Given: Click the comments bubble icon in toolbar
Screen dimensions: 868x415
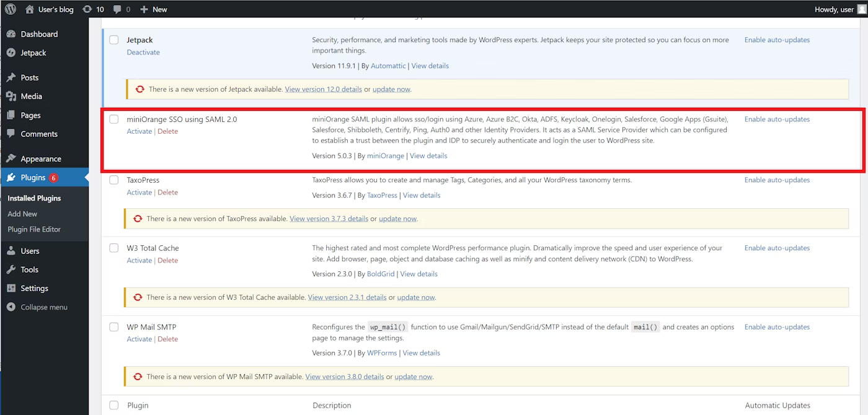Looking at the screenshot, I should coord(118,9).
